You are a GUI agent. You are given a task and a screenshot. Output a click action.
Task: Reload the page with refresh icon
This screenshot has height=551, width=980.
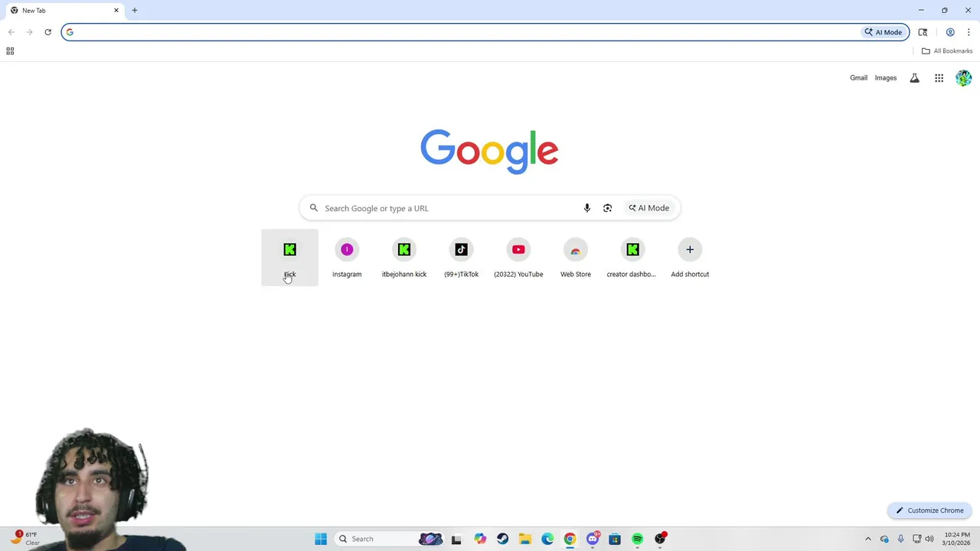tap(47, 32)
